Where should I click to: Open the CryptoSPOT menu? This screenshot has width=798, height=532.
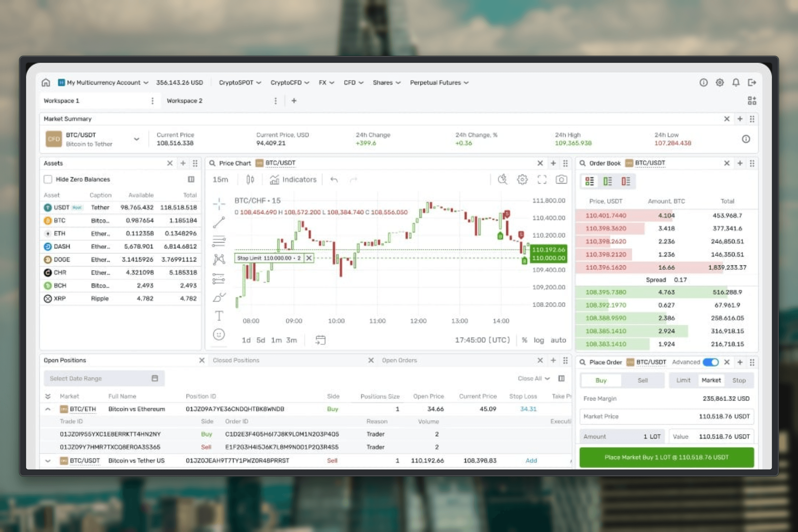pos(240,83)
